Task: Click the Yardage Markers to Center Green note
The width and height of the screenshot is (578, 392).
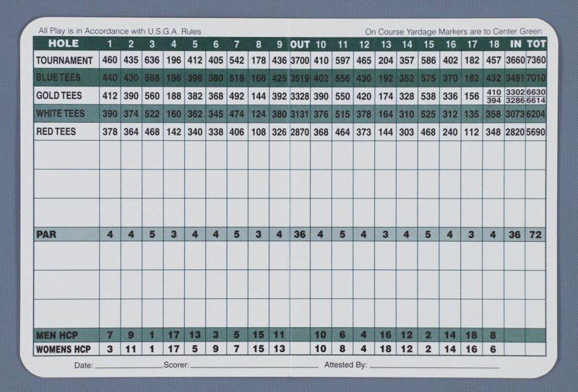Action: [x=454, y=32]
